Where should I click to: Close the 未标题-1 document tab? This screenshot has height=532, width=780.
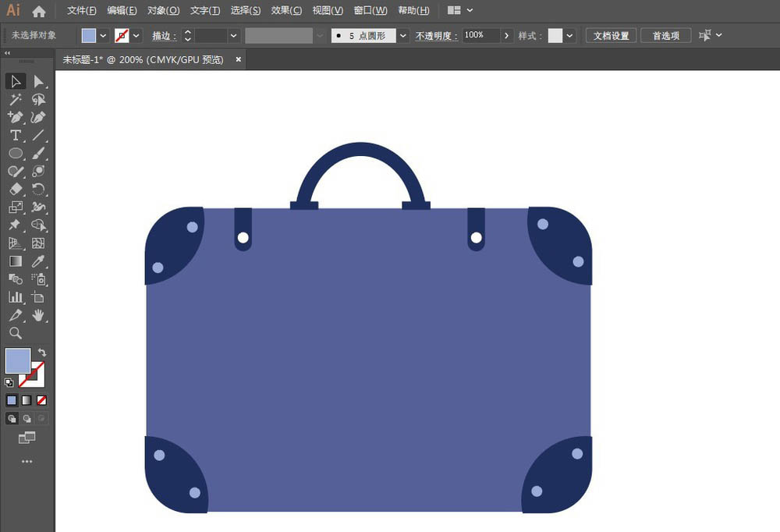point(238,59)
